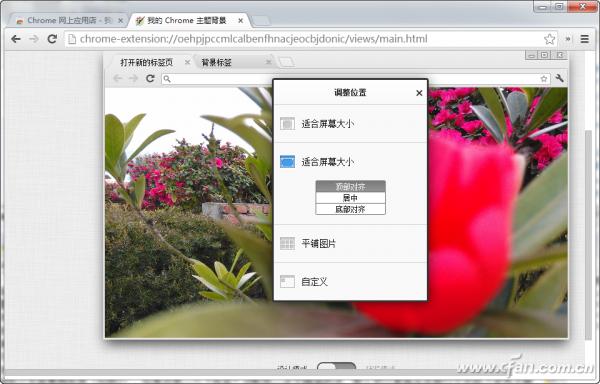Open Chrome's hamburger menu

coord(585,39)
